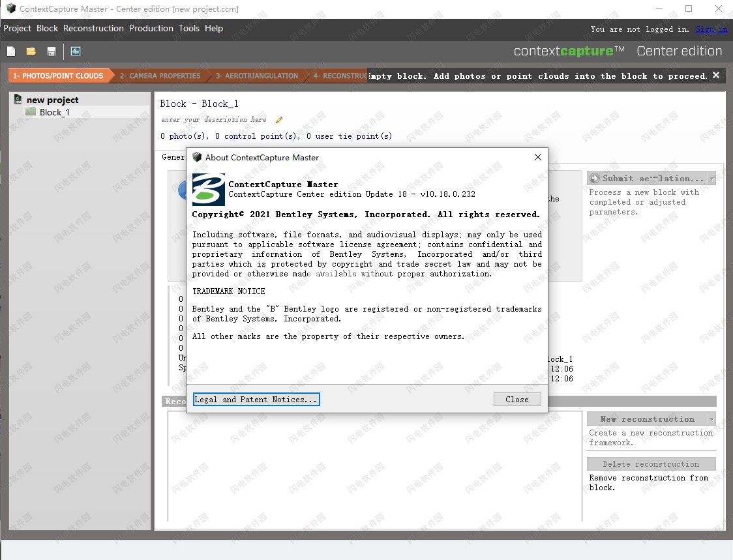733x560 pixels.
Task: Open the Block menu
Action: click(x=47, y=29)
